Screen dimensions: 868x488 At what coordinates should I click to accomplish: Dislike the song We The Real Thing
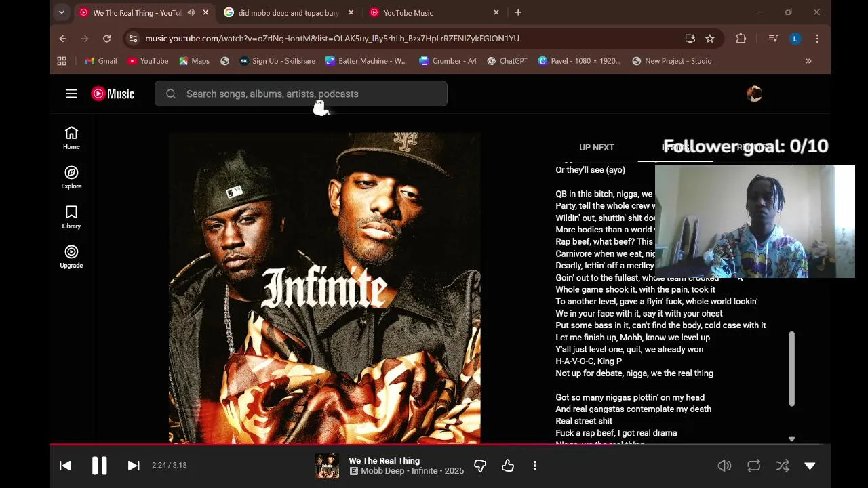coord(480,466)
